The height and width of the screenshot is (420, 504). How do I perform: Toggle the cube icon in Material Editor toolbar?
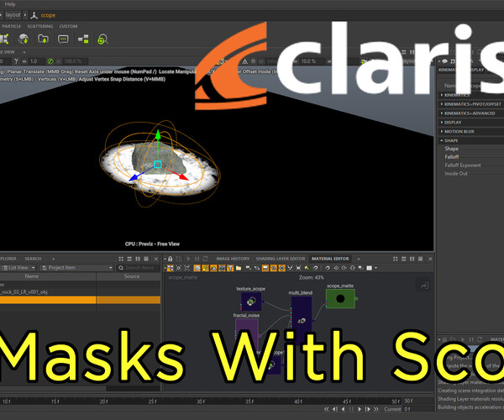coord(222,268)
